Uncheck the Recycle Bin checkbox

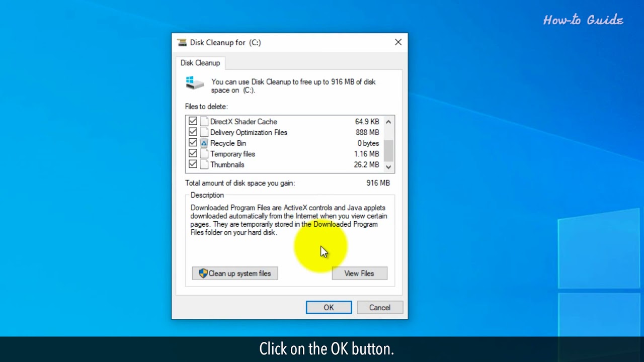pyautogui.click(x=193, y=143)
